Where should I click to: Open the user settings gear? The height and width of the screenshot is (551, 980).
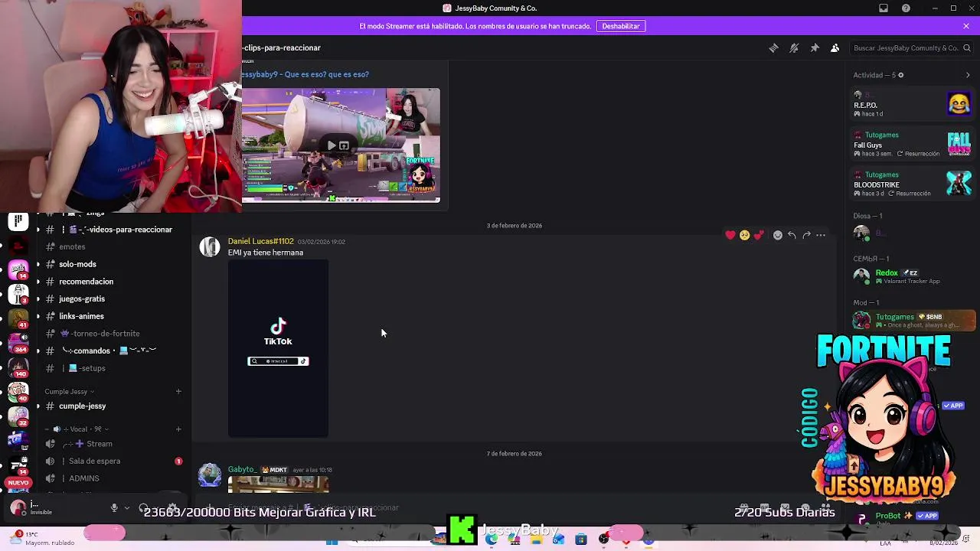[x=173, y=508]
